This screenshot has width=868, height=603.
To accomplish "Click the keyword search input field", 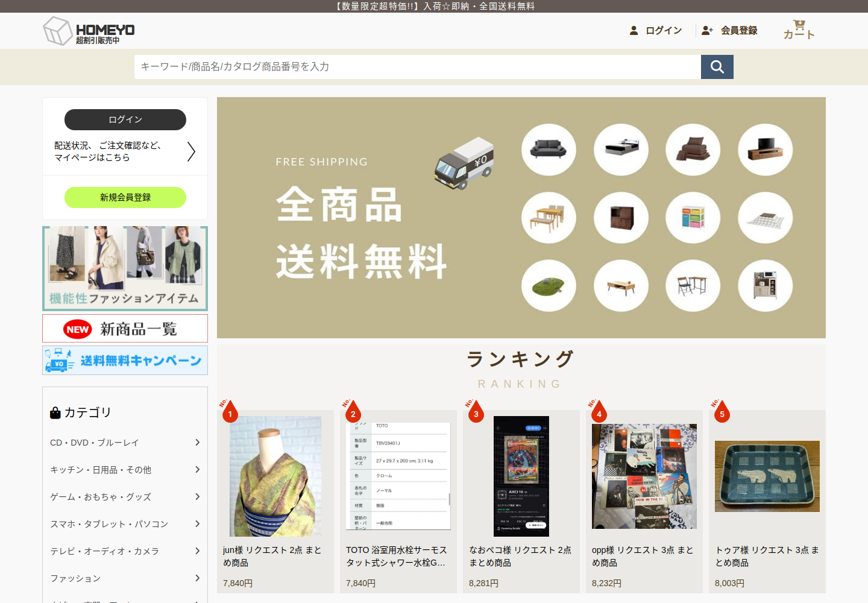I will pos(418,67).
